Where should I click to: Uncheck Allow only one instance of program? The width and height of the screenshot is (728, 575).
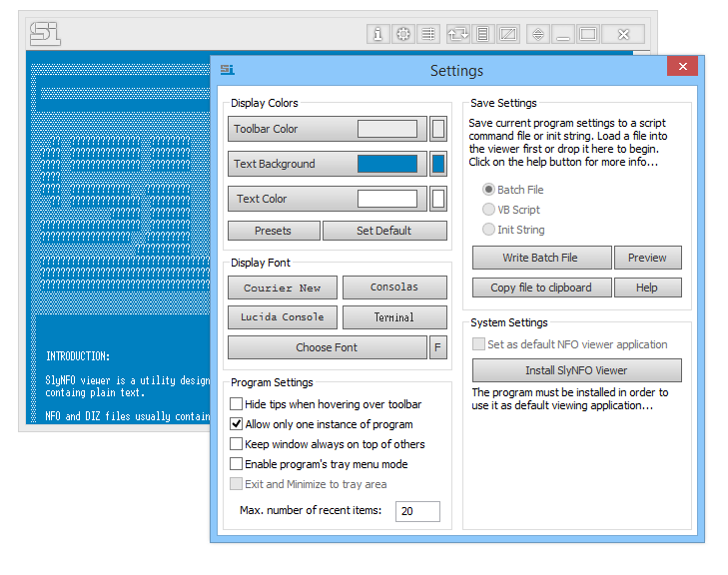(x=237, y=423)
